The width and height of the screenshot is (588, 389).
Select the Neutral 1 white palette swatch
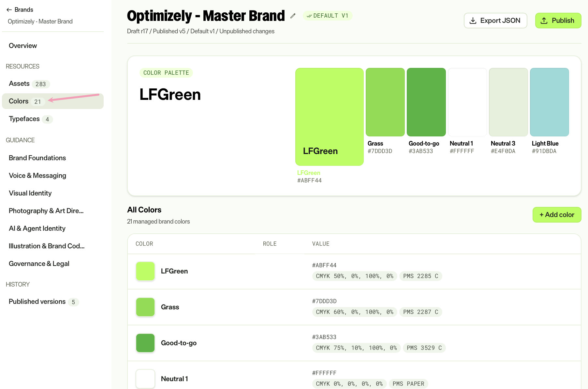tap(467, 102)
